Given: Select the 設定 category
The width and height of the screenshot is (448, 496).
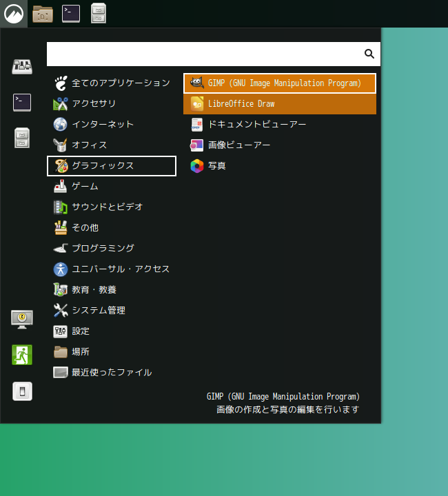Looking at the screenshot, I should 112,331.
